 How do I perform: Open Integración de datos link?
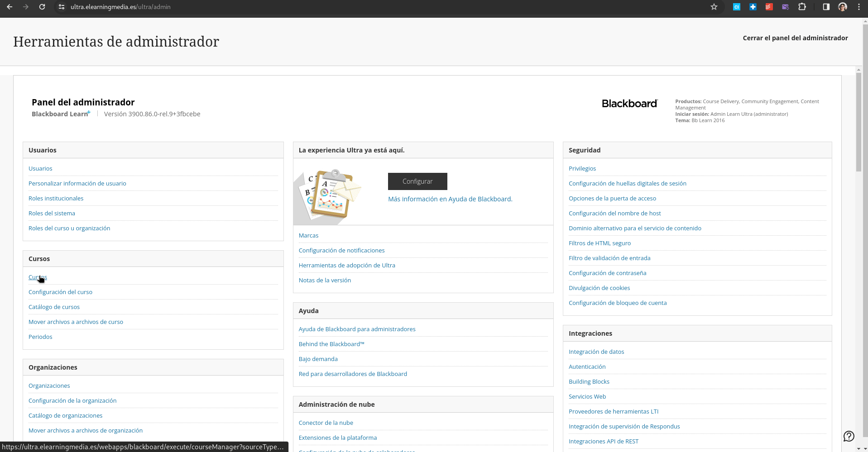pyautogui.click(x=596, y=352)
